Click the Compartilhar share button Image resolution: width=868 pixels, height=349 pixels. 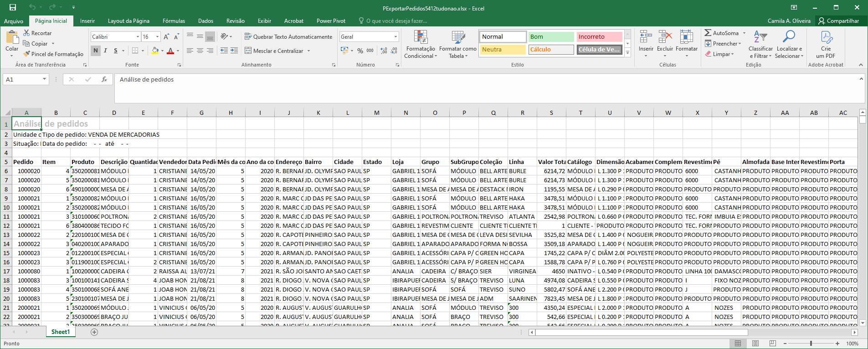[839, 21]
